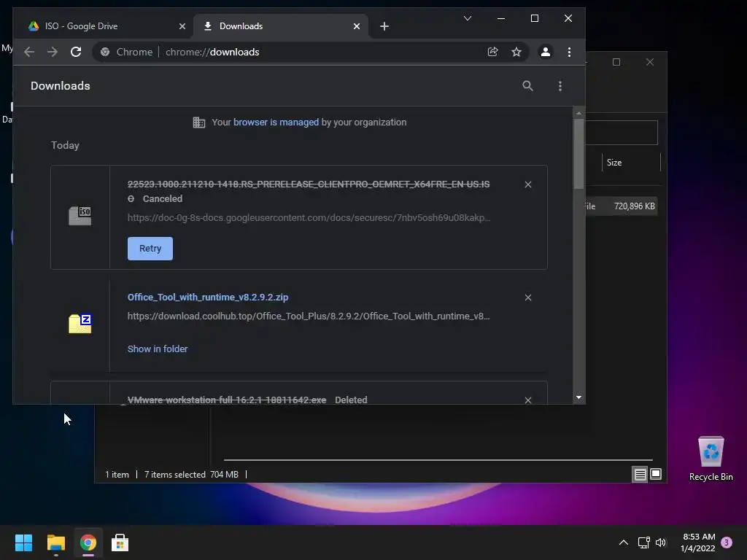Open volume control tray icon
This screenshot has width=747, height=560.
661,542
